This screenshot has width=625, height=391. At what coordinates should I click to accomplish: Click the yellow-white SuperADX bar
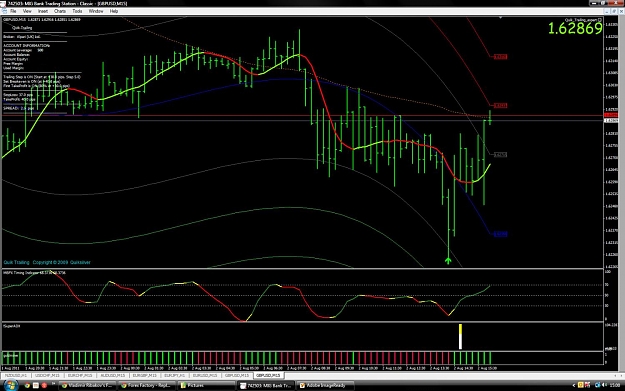pos(460,336)
